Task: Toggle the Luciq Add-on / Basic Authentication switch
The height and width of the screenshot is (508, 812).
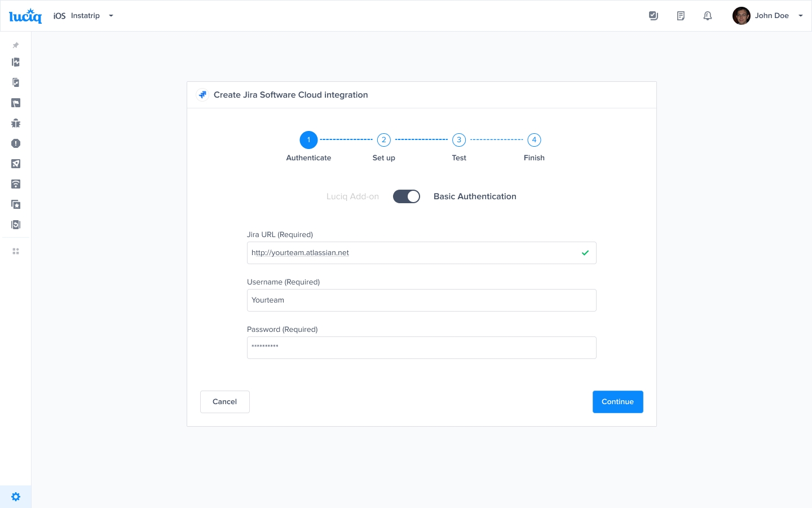Action: coord(406,196)
